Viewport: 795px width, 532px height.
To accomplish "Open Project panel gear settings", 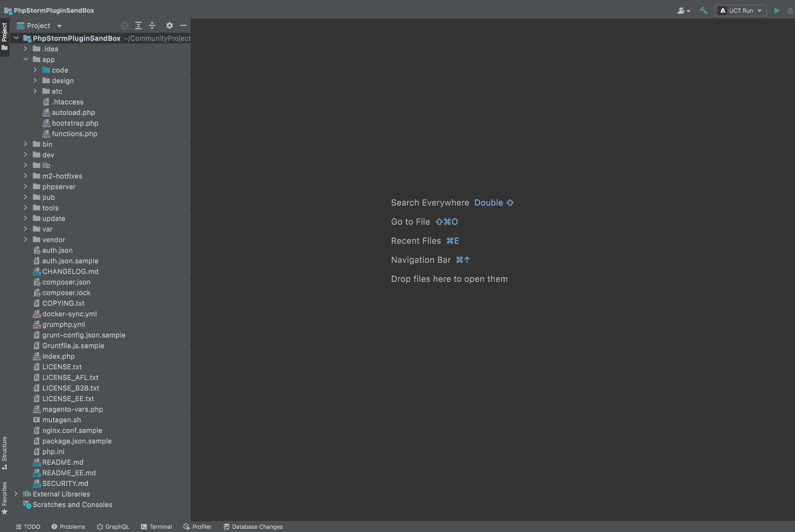I will pos(170,25).
